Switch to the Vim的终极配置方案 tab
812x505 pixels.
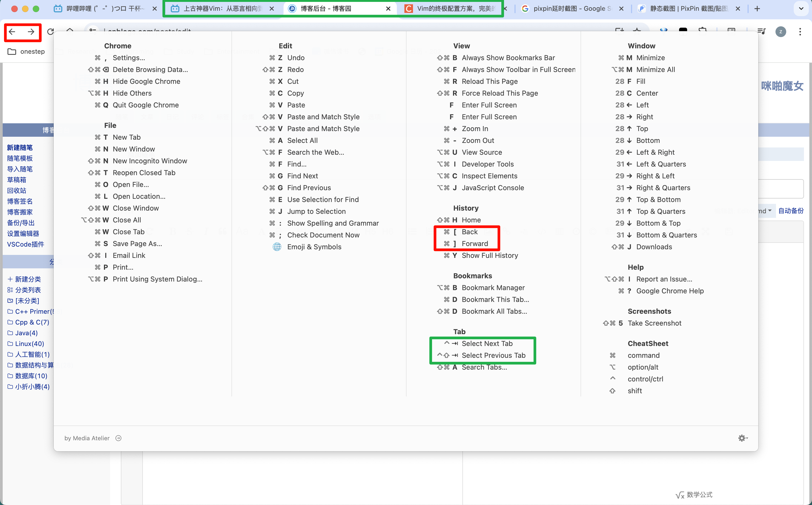[x=456, y=9]
